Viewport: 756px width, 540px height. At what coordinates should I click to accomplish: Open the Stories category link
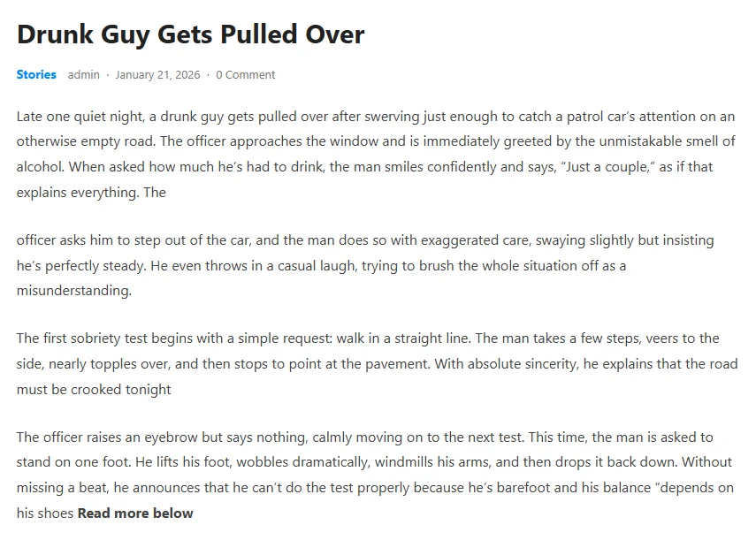(36, 75)
